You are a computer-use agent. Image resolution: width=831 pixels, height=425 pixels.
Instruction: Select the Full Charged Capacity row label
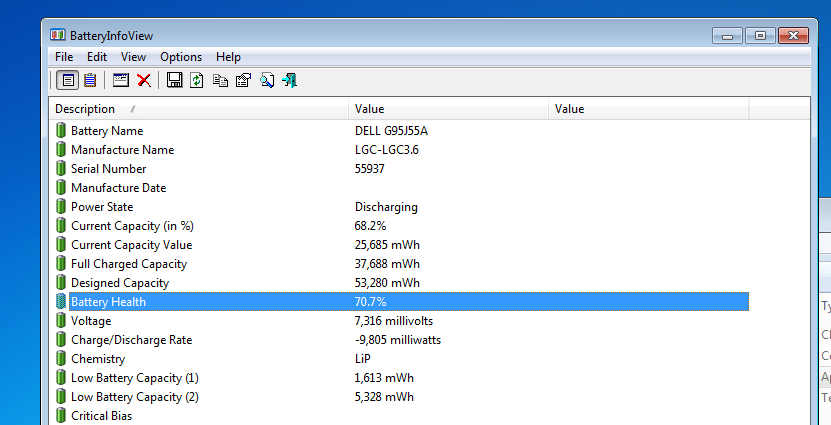[x=129, y=264]
